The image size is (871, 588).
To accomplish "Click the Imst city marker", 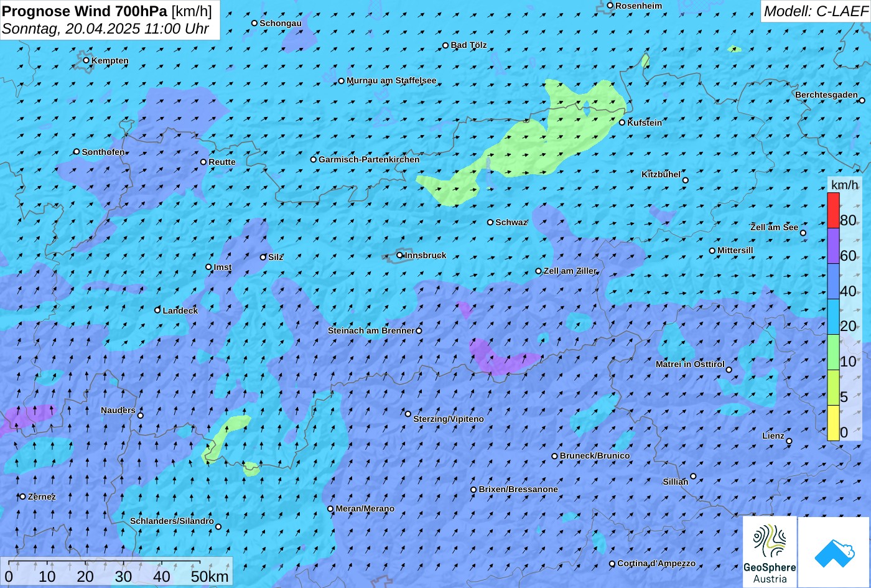I will [x=208, y=267].
